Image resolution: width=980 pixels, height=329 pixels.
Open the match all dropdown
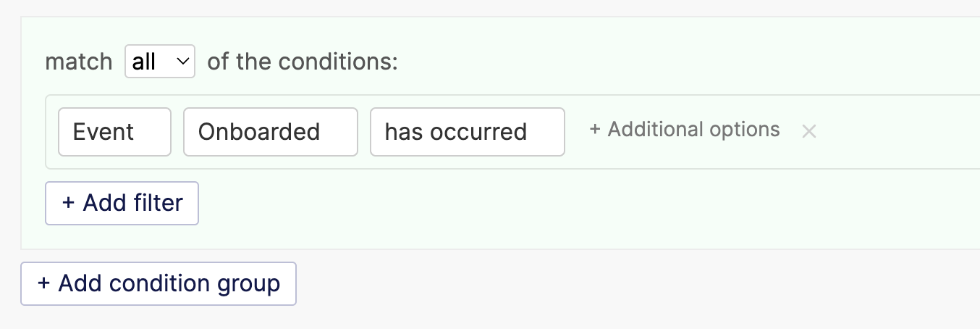tap(160, 62)
